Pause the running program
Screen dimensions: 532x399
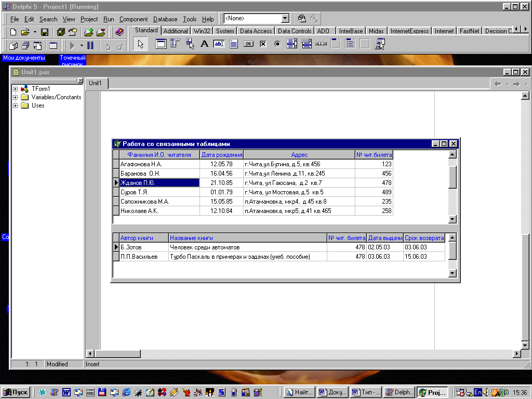click(x=90, y=45)
